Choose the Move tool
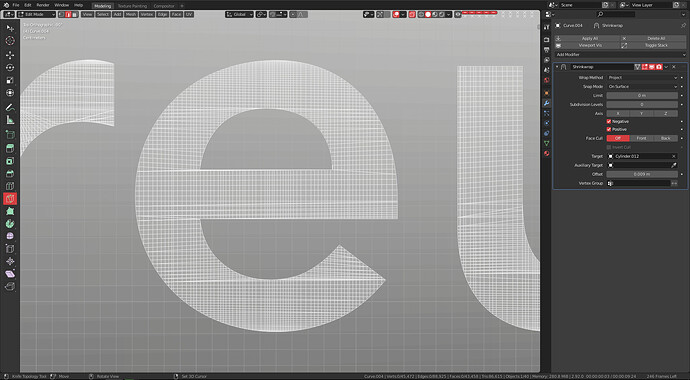The height and width of the screenshot is (380, 690). pyautogui.click(x=10, y=55)
